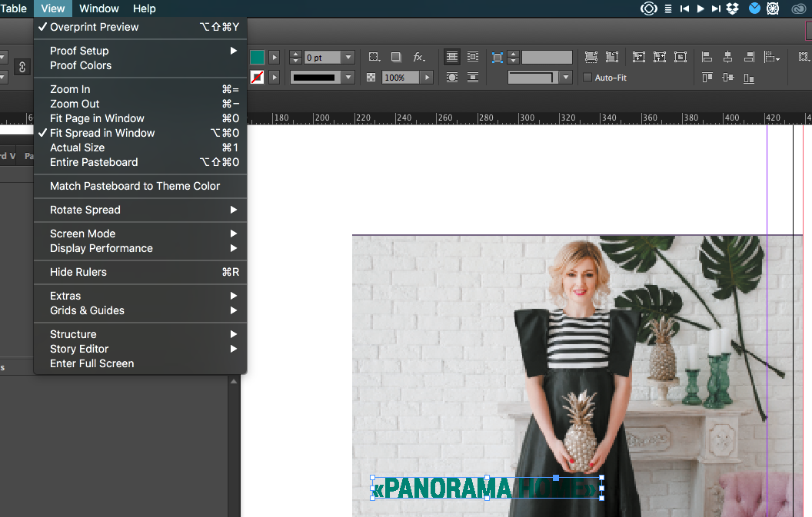
Task: Click the teal fill color swatch
Action: point(257,58)
